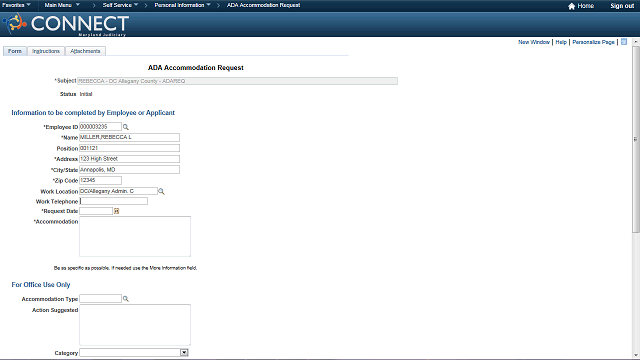Open Work Location lookup magnifier
The width and height of the screenshot is (640, 360).
coord(162,191)
